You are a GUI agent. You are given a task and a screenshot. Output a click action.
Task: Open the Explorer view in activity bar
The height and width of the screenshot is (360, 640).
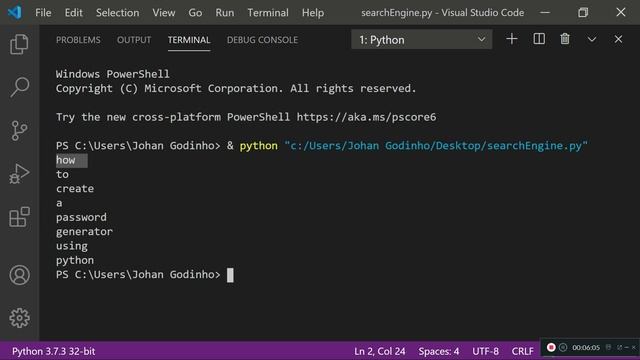[19, 44]
